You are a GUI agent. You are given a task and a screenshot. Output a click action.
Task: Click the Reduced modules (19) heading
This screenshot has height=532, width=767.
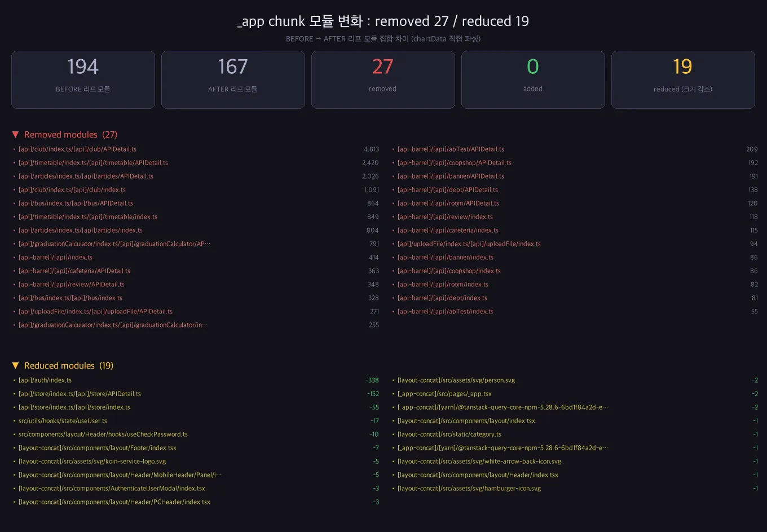tap(69, 366)
